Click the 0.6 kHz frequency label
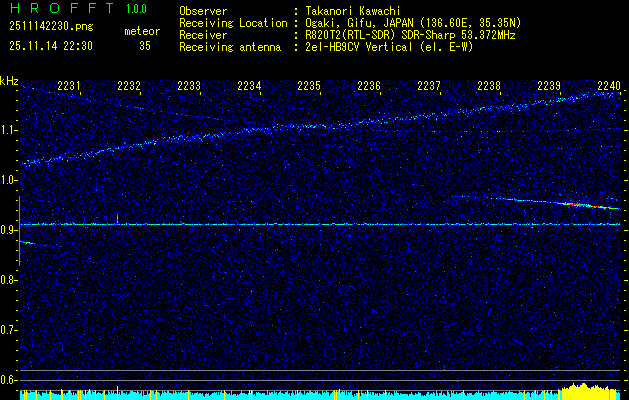629x400 pixels. [7, 380]
